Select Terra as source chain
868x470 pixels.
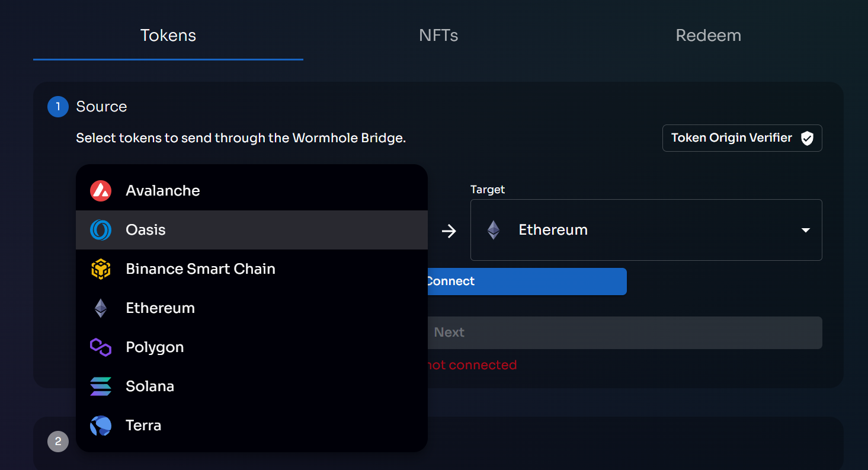point(252,426)
